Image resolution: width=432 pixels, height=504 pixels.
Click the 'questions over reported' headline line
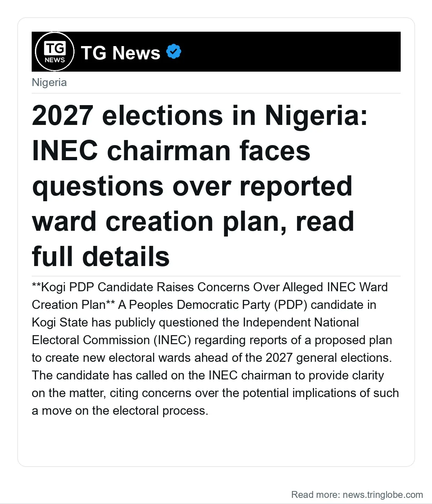[x=192, y=186]
